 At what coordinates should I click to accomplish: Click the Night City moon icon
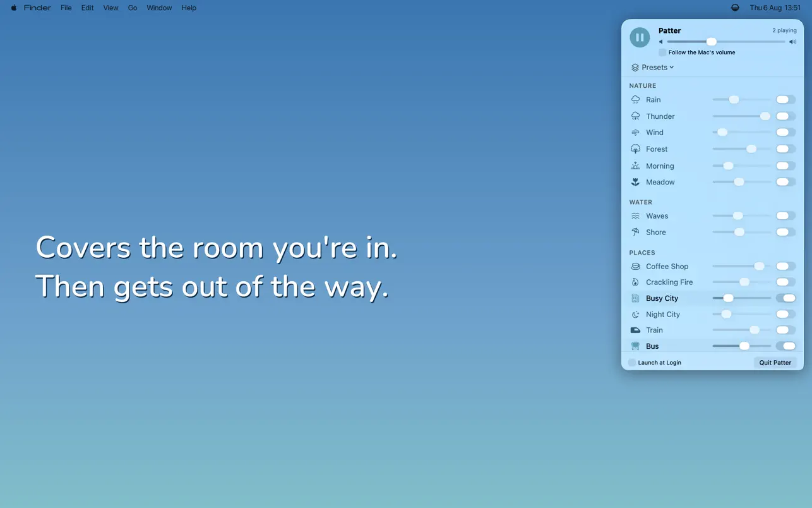635,315
